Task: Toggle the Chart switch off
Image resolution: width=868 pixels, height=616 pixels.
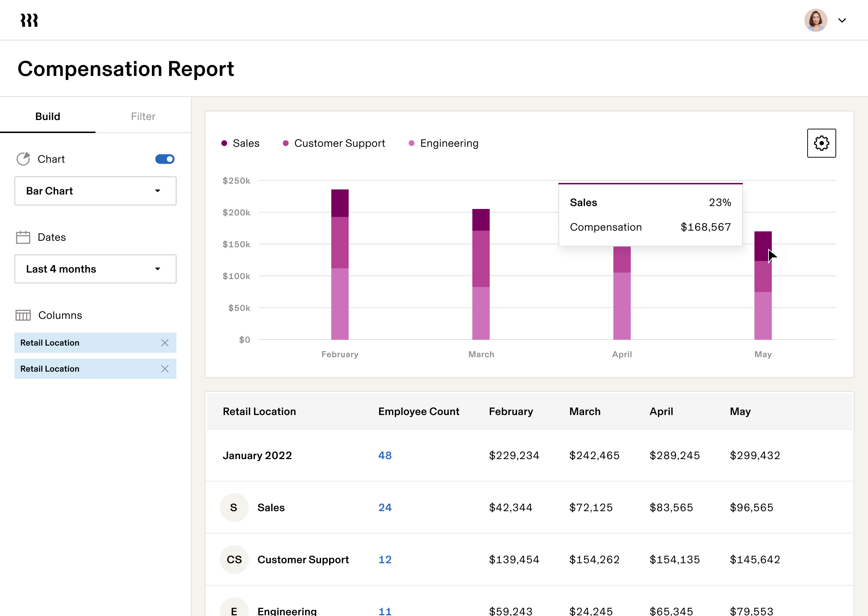Action: click(x=164, y=159)
